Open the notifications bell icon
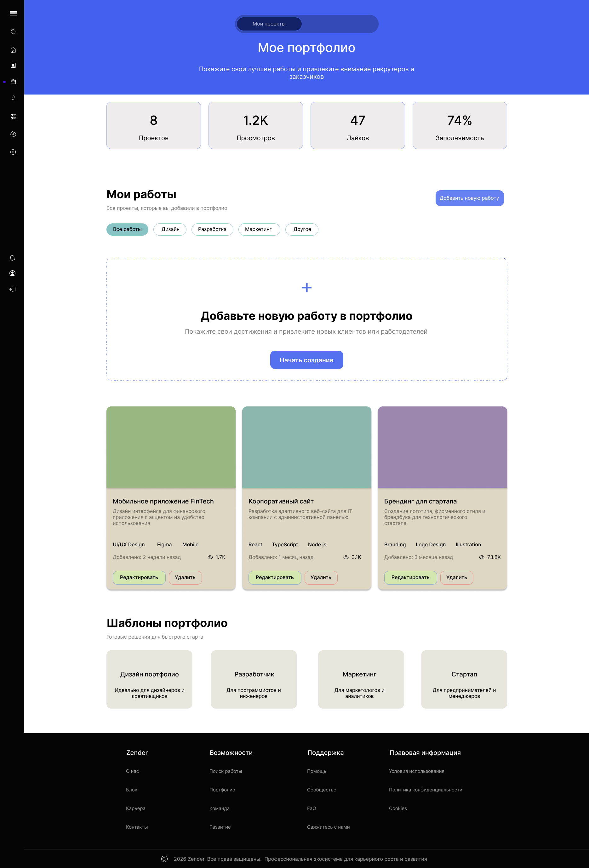 click(12, 258)
